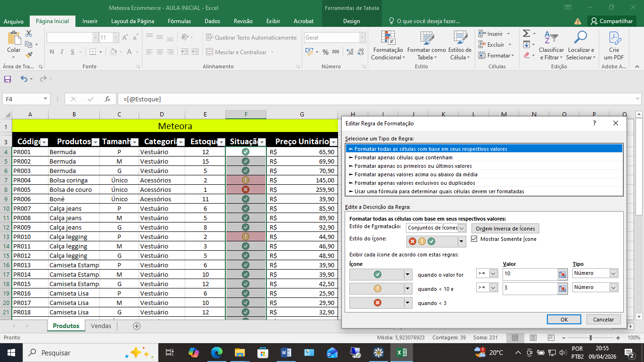Open Excel from the Windows taskbar
This screenshot has height=362, width=644.
tap(402, 352)
